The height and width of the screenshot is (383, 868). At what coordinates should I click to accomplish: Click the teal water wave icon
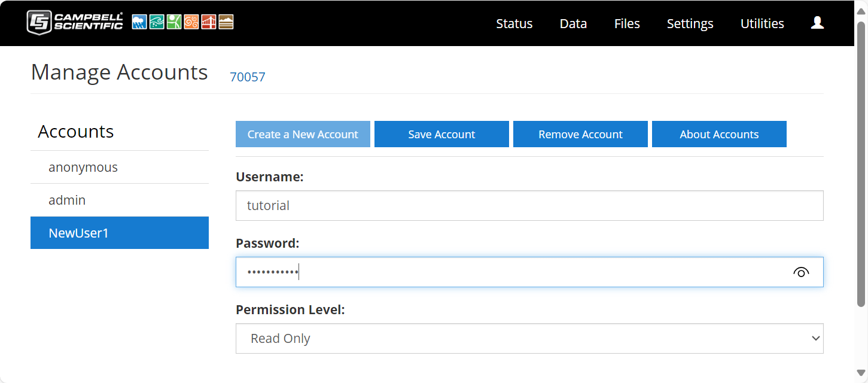pyautogui.click(x=157, y=23)
